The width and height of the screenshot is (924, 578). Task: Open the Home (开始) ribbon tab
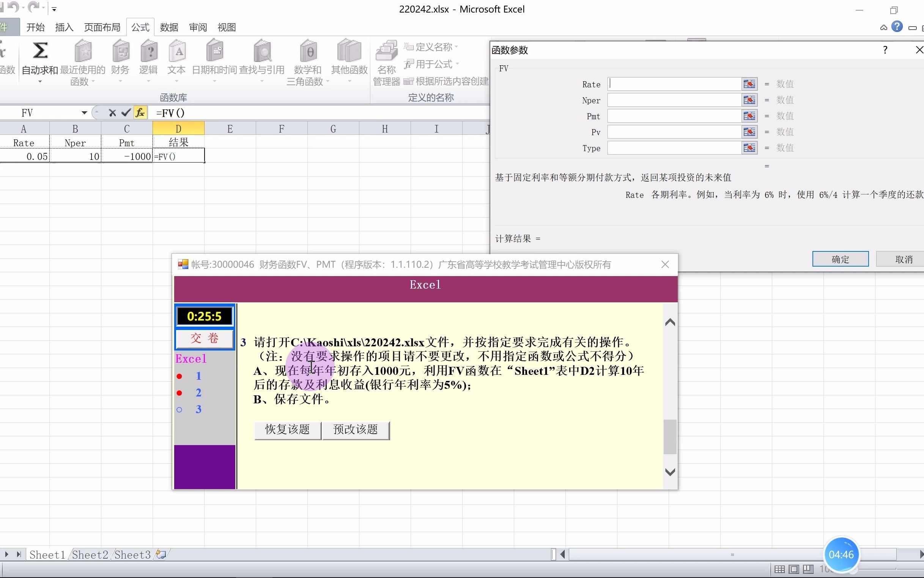(x=36, y=27)
